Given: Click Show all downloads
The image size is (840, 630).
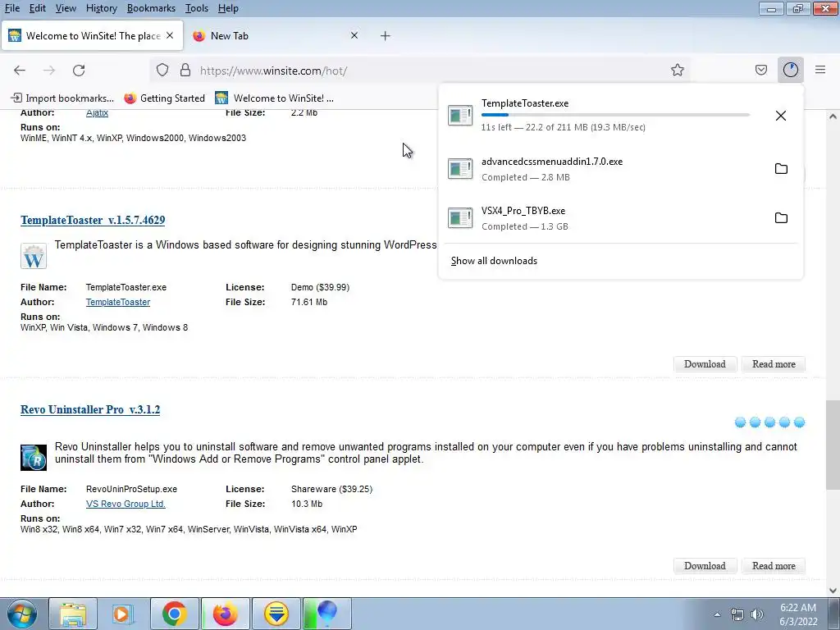Looking at the screenshot, I should [494, 261].
